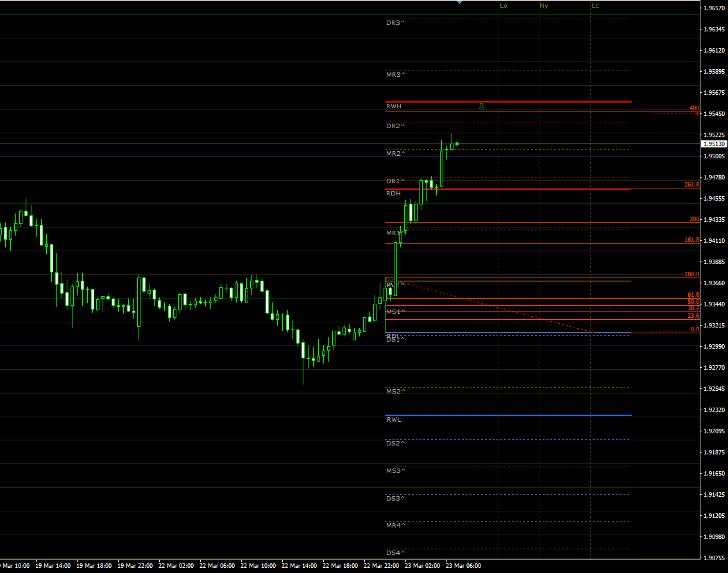Select the 22 Mar 22:00 time label

[382, 566]
